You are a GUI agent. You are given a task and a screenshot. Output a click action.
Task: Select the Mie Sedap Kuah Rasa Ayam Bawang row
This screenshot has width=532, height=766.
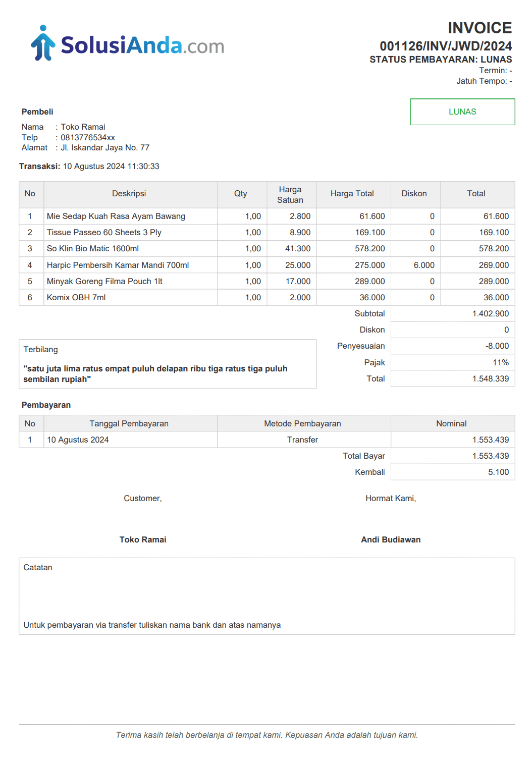tap(116, 216)
